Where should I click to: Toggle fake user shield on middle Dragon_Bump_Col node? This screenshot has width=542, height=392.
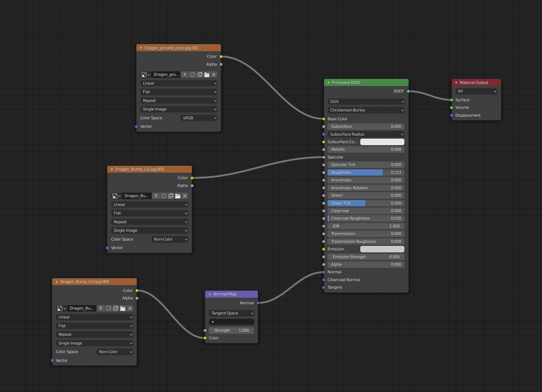(x=163, y=196)
